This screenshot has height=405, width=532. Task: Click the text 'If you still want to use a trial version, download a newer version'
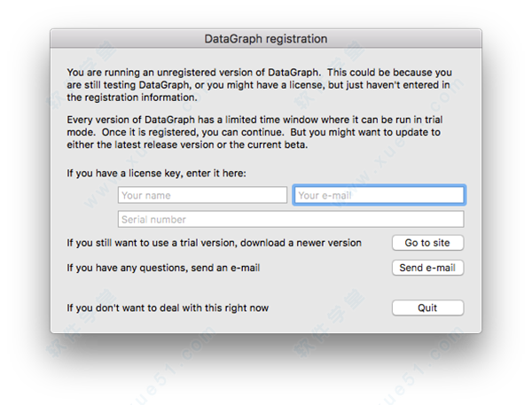[x=214, y=243]
